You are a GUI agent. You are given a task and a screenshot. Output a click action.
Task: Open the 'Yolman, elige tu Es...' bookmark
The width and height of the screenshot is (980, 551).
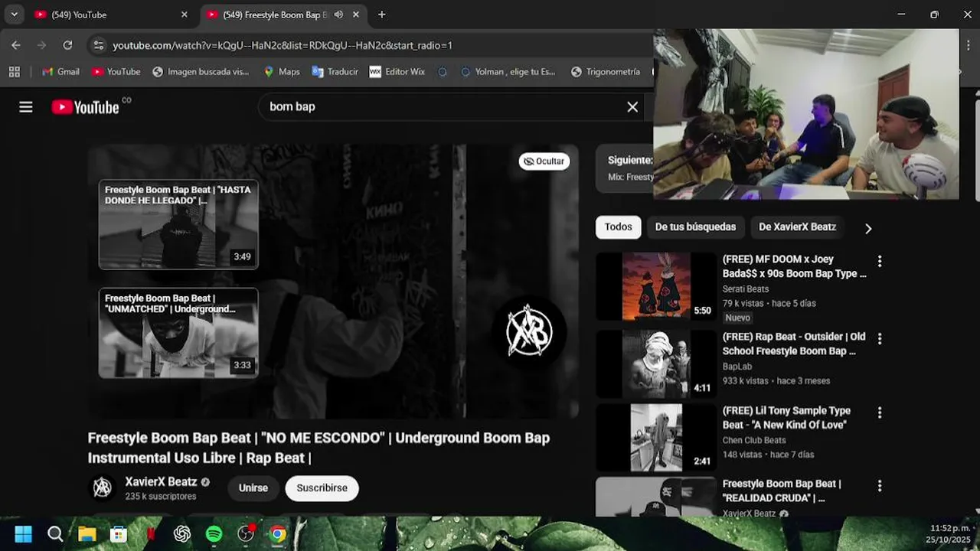[x=507, y=71]
